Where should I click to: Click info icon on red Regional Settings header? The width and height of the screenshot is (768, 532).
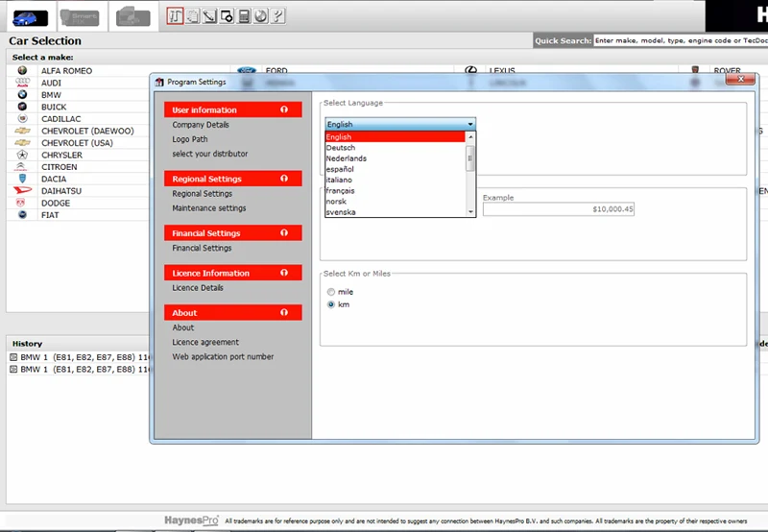(x=284, y=179)
